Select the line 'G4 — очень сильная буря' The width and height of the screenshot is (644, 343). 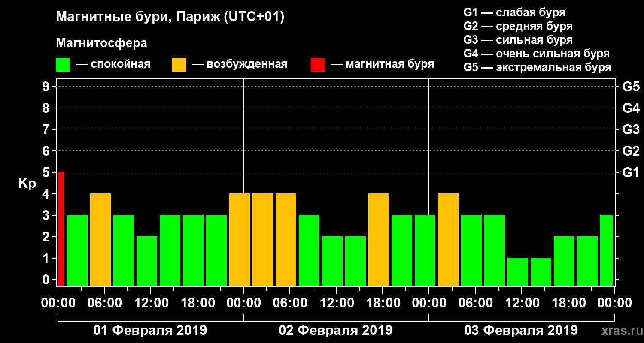pyautogui.click(x=536, y=54)
